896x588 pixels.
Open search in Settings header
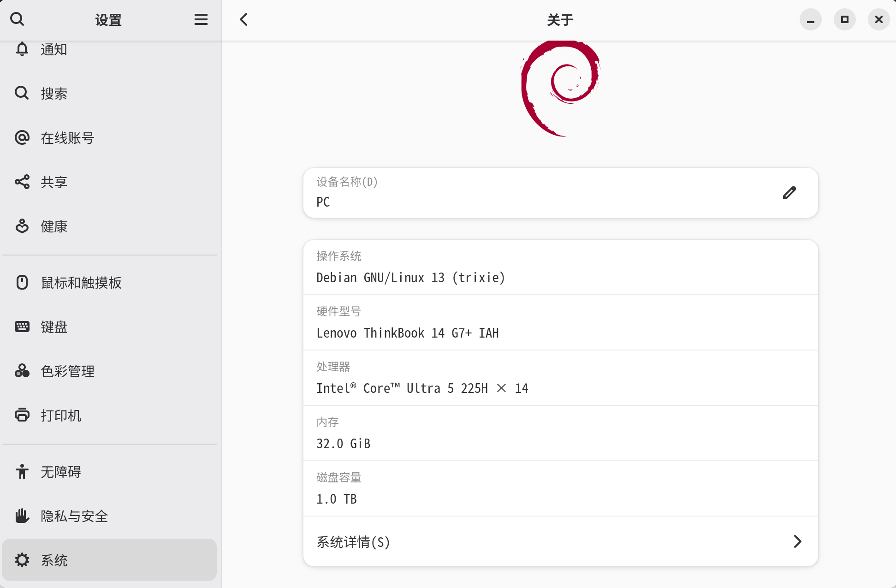(x=17, y=19)
